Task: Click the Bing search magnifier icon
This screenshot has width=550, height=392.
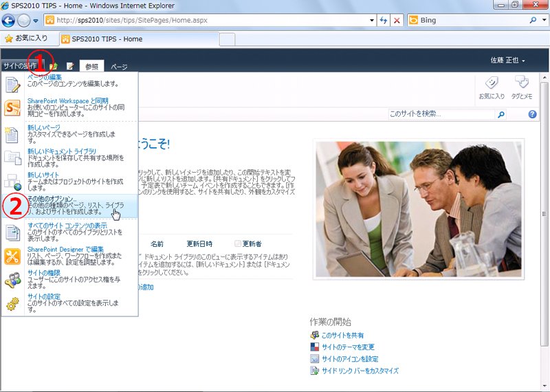Action: [533, 21]
